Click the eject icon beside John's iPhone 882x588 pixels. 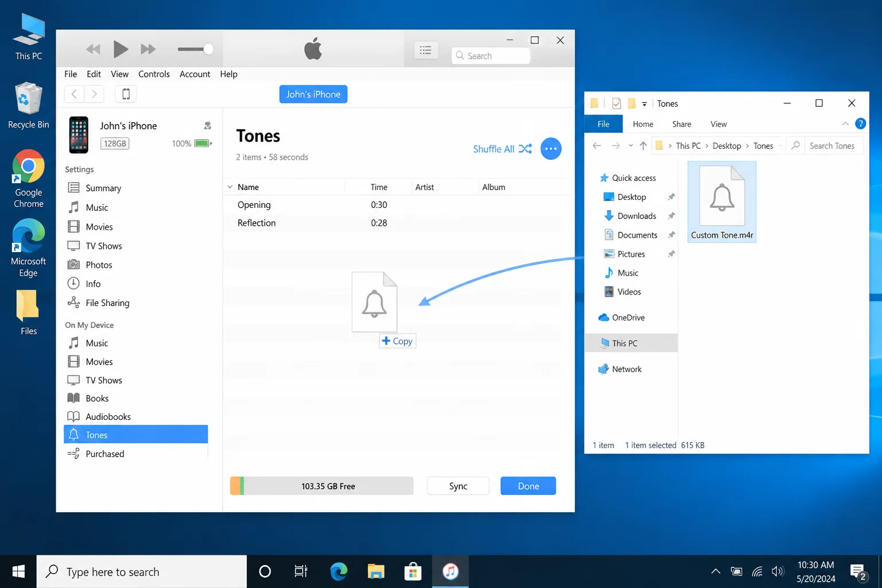coord(208,126)
